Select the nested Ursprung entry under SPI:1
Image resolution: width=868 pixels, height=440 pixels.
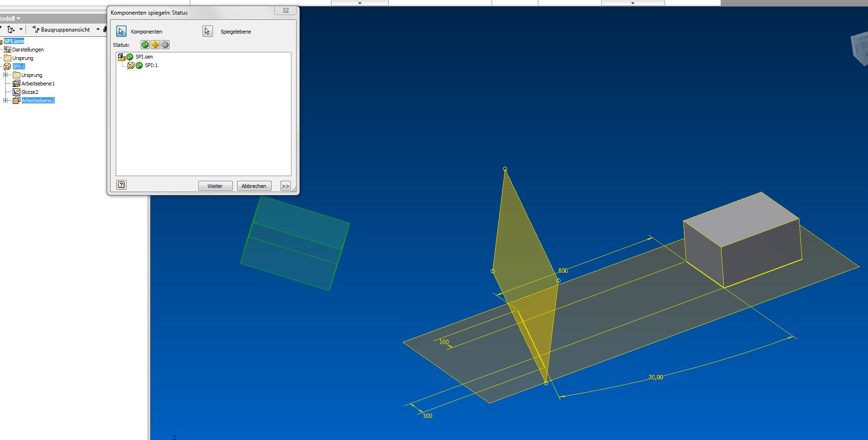pos(32,75)
